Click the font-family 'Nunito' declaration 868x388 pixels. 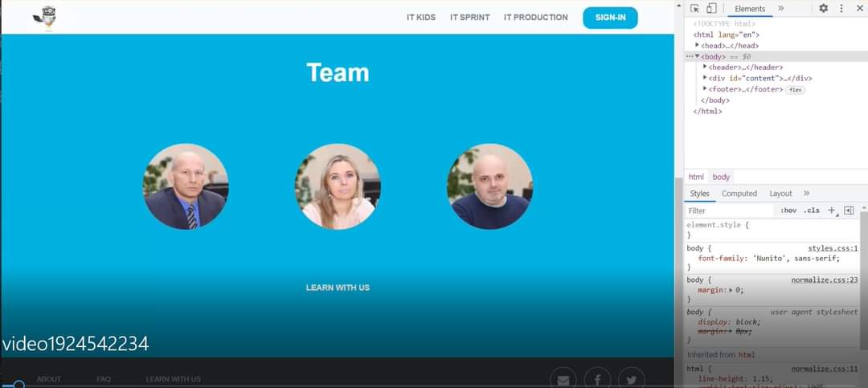tap(769, 259)
